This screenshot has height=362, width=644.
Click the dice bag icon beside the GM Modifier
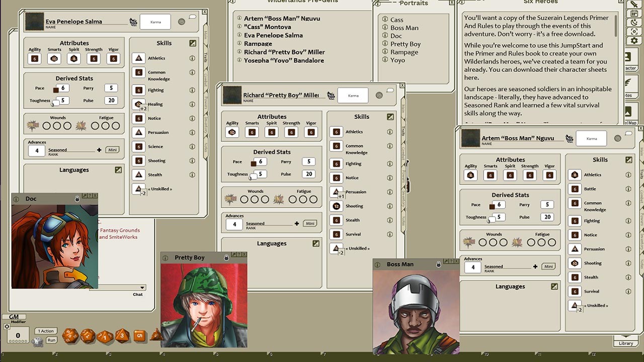(x=38, y=341)
